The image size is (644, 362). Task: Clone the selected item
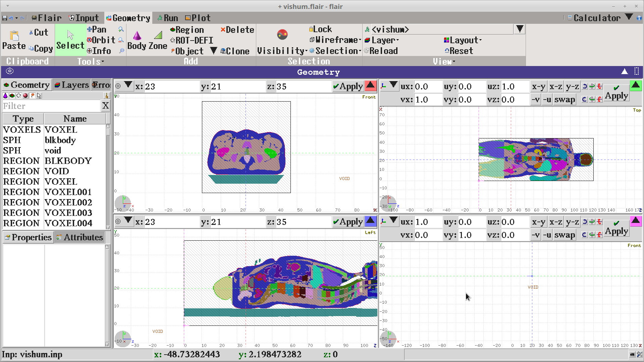[x=235, y=51]
